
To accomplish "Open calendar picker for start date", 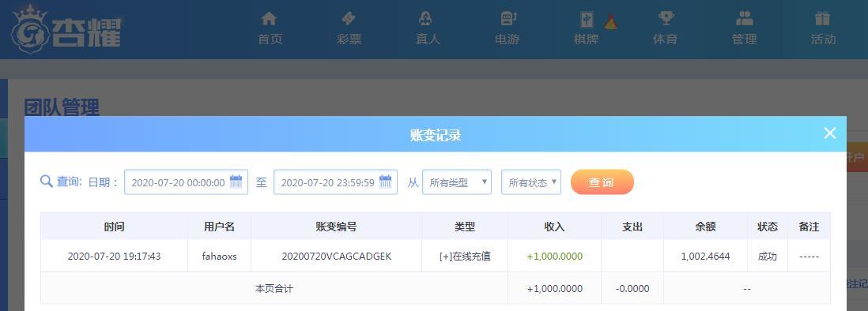I will click(236, 182).
